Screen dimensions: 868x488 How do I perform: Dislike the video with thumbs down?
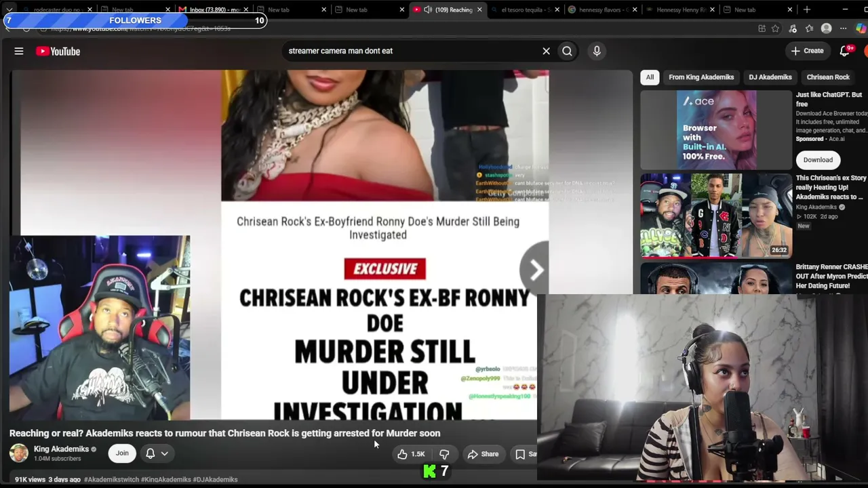coord(444,454)
